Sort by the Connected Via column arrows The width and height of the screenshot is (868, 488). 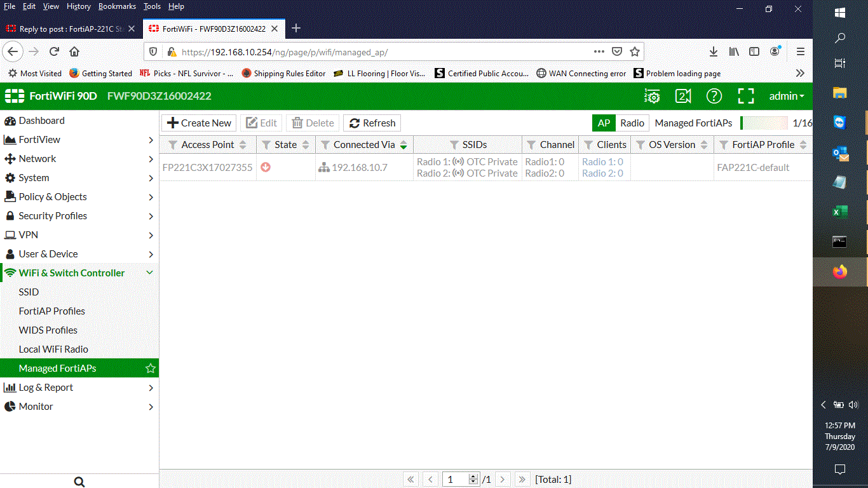coord(403,145)
